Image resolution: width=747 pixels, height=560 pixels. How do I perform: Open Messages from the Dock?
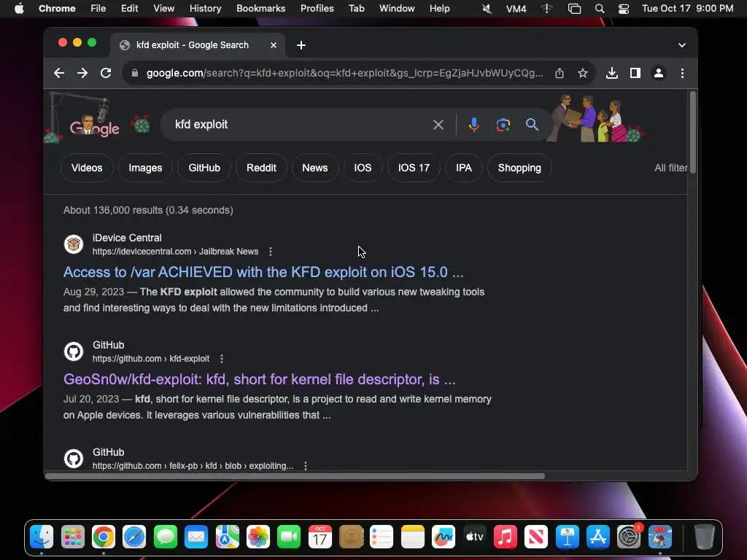[x=166, y=537]
